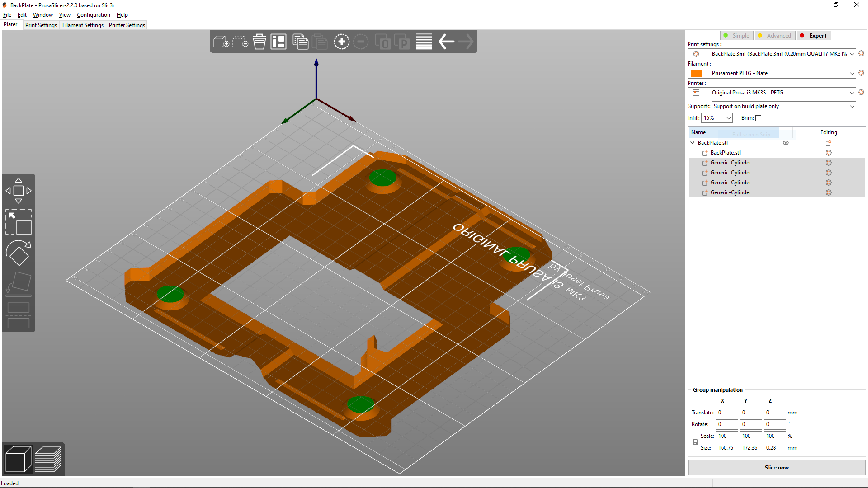
Task: Click the Arrange objects toolbar icon
Action: pos(278,42)
